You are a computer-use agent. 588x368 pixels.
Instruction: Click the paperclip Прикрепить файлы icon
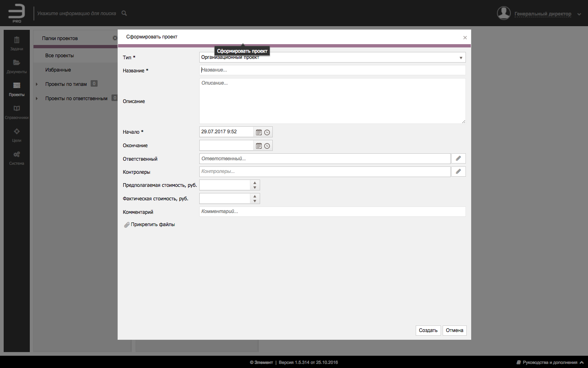[x=127, y=225]
